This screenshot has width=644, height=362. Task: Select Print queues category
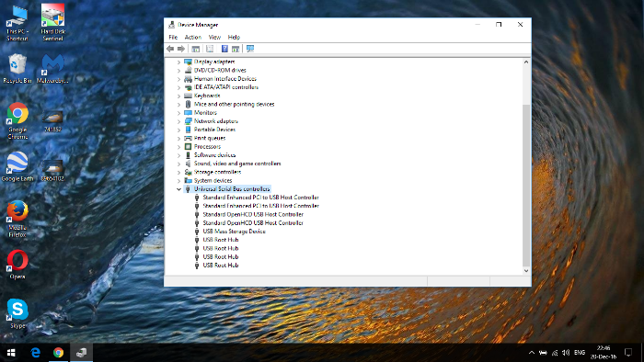pos(210,138)
